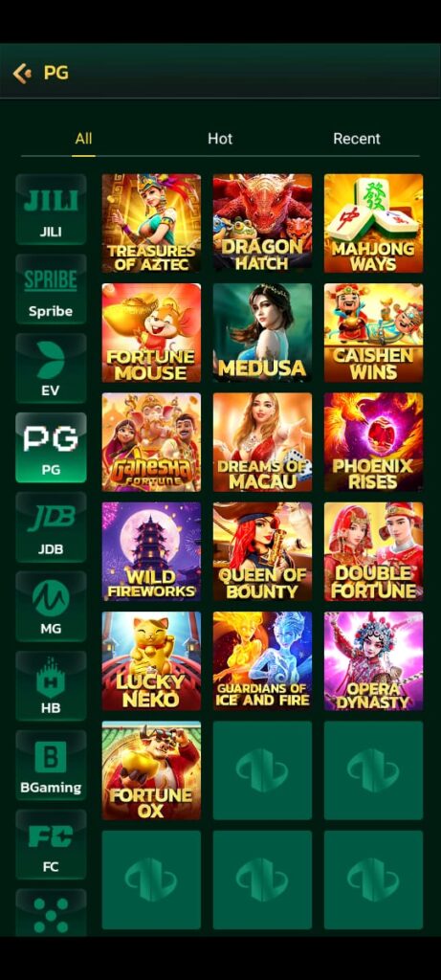The image size is (441, 980).
Task: Open the Opera Dynasty game
Action: pyautogui.click(x=373, y=660)
